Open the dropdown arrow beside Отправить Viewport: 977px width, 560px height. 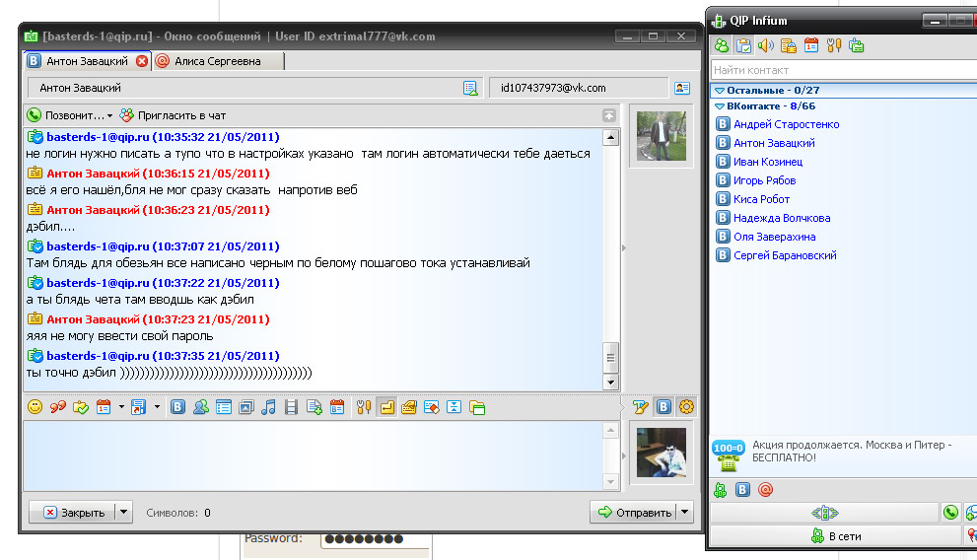click(685, 512)
